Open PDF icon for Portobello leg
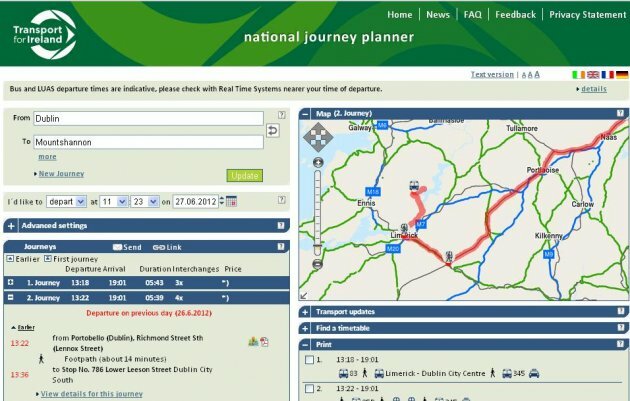The image size is (630, 401). click(264, 342)
